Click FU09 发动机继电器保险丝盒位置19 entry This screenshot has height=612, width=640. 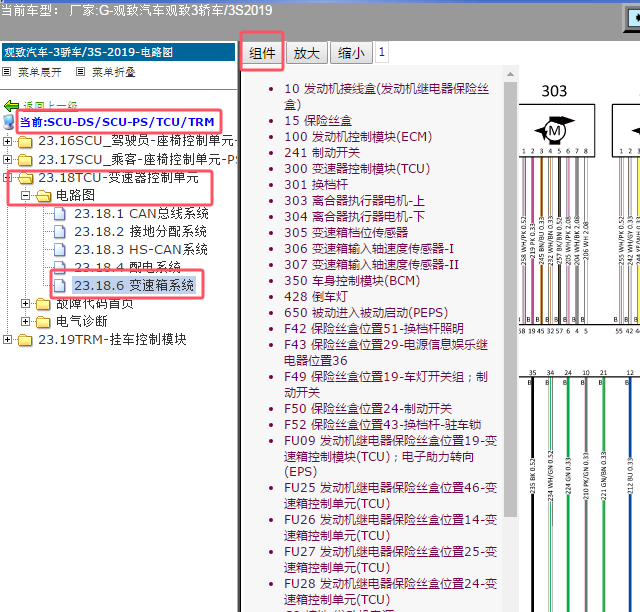pos(391,456)
